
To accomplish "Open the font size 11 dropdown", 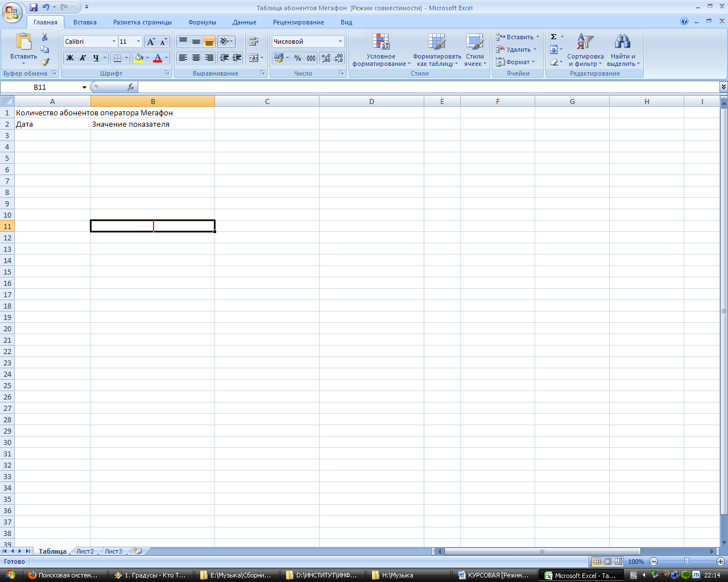I will (x=138, y=41).
